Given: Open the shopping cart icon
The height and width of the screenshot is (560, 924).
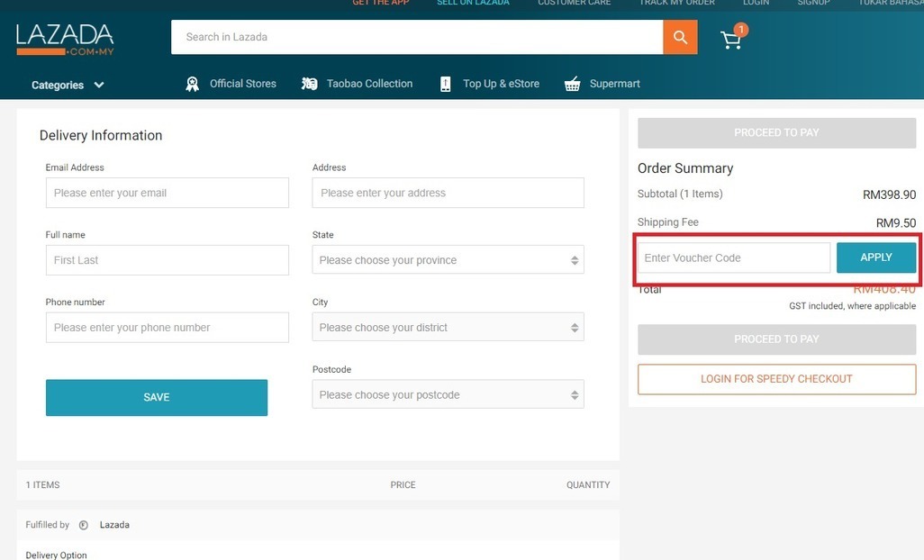Looking at the screenshot, I should click(x=731, y=40).
